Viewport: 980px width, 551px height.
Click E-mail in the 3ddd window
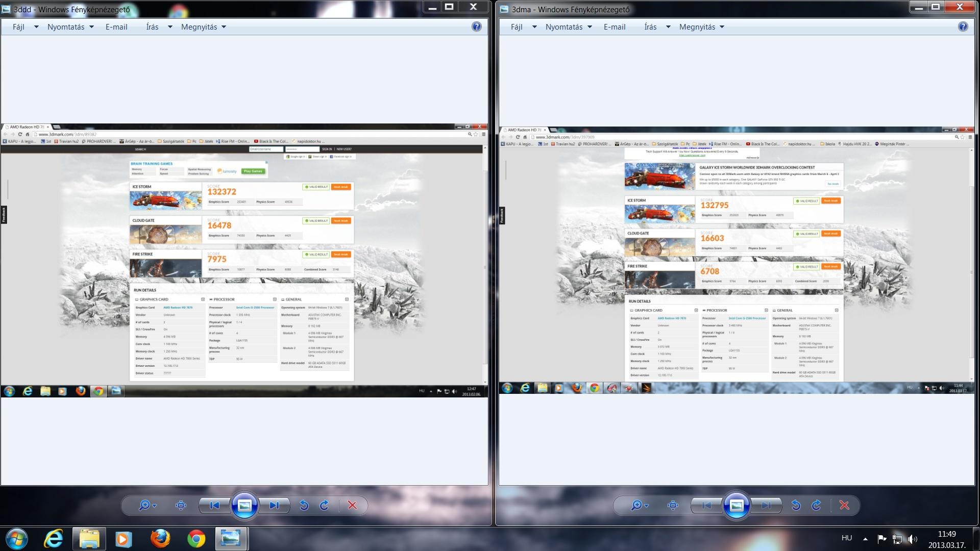coord(116,27)
